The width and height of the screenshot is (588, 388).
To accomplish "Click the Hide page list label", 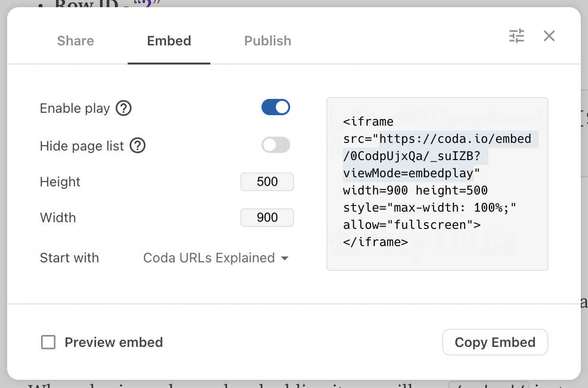I will [82, 145].
